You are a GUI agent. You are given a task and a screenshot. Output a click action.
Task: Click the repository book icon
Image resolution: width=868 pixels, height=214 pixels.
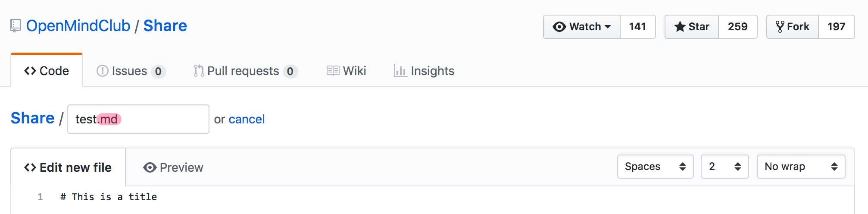(16, 26)
